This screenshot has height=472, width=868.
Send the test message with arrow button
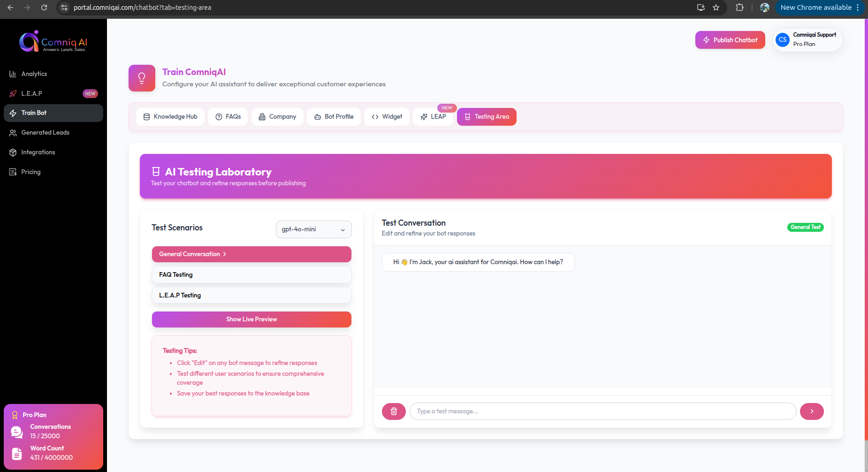coord(812,411)
